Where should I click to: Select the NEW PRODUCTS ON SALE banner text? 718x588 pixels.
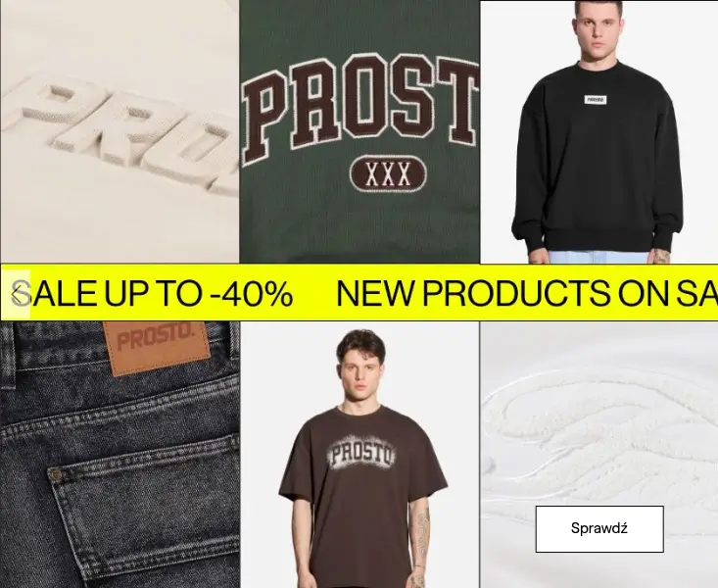coord(527,294)
